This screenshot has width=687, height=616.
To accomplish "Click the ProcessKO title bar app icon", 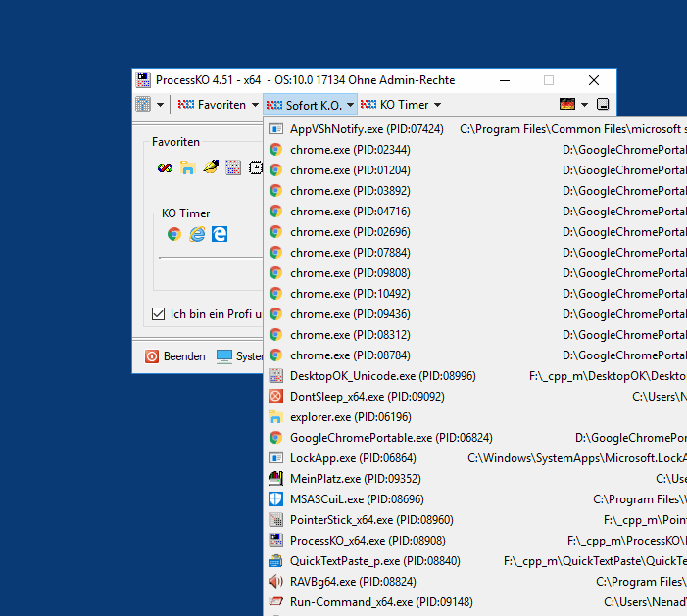I will pyautogui.click(x=143, y=80).
